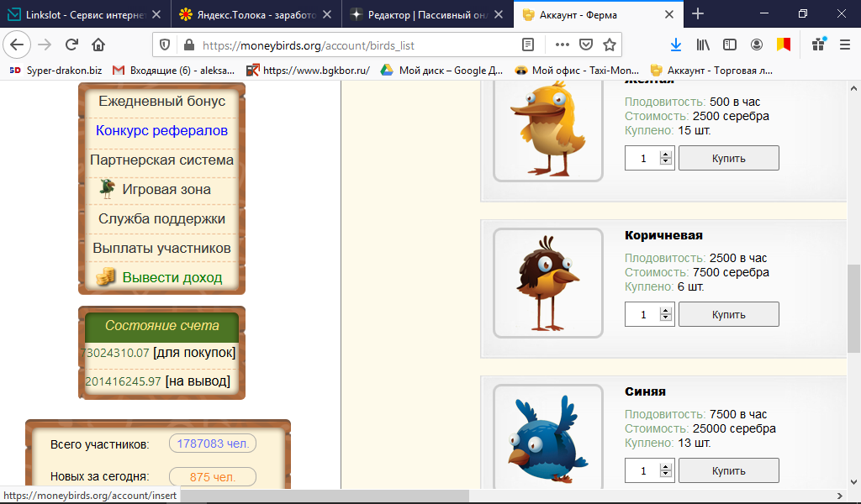The width and height of the screenshot is (861, 504).
Task: Click the coins icon beside Вывести доход
Action: tap(105, 276)
